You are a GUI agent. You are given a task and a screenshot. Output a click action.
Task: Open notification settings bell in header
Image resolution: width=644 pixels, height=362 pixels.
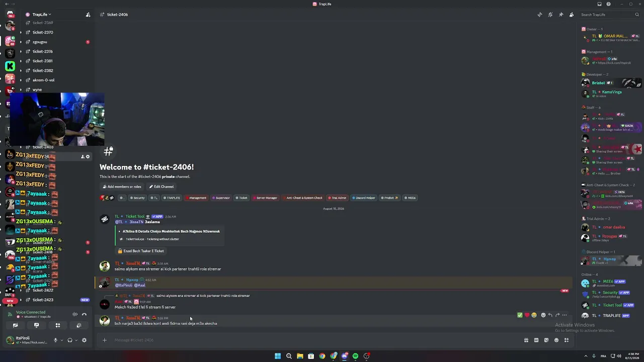pyautogui.click(x=550, y=15)
